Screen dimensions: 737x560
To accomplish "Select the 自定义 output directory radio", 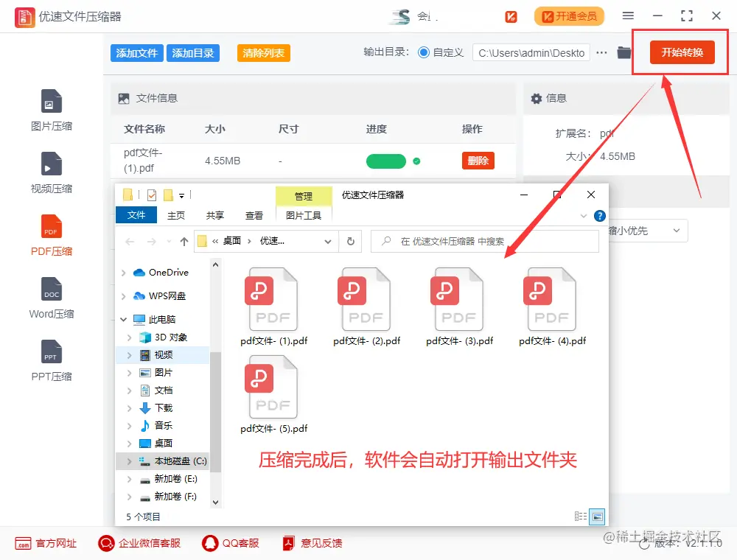I will coord(424,52).
